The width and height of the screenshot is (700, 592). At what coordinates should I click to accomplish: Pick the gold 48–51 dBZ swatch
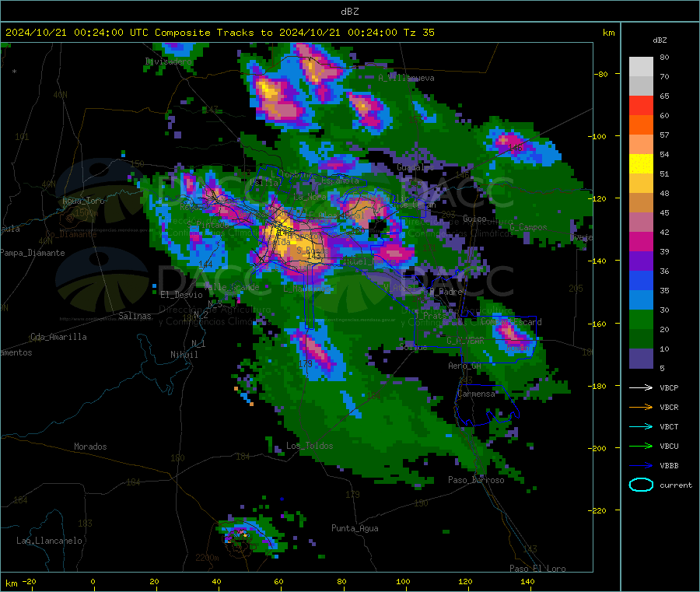[x=641, y=184]
